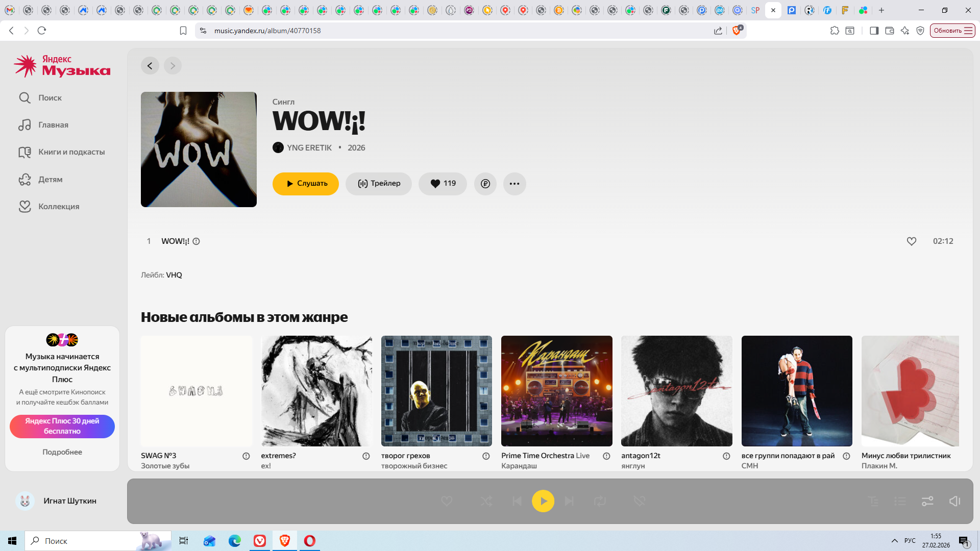Skip to next track in player
This screenshot has height=551, width=980.
point(569,501)
